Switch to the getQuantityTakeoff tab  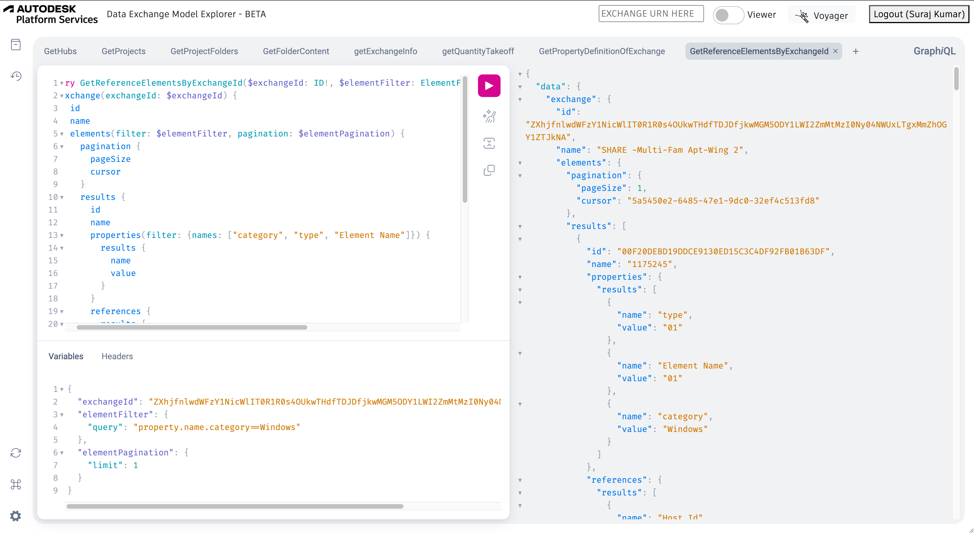(478, 51)
